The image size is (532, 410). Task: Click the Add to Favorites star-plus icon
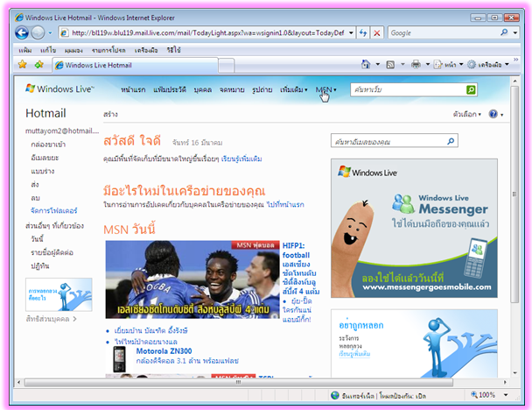[39, 64]
